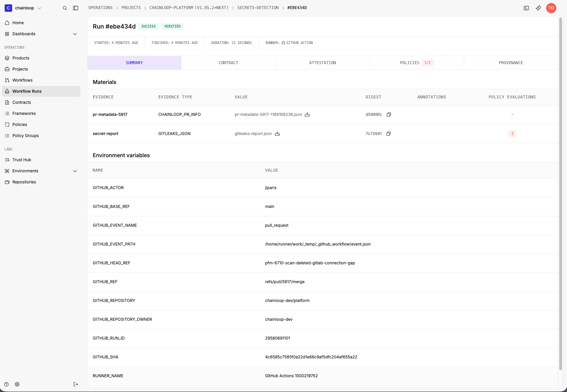Open the chainloop organization dropdown
567x392 pixels.
(23, 8)
